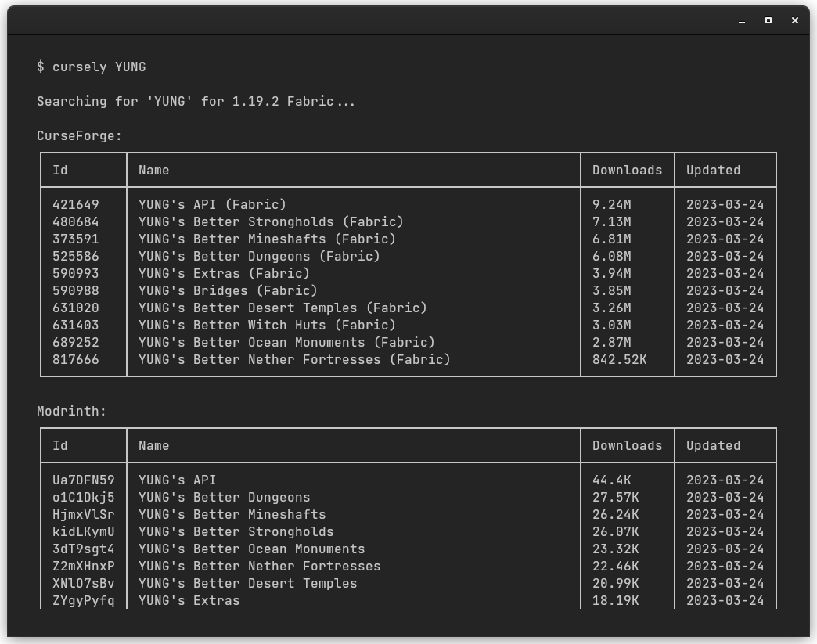Click "YUNG's Extras (Fabric)" name

coord(224,274)
